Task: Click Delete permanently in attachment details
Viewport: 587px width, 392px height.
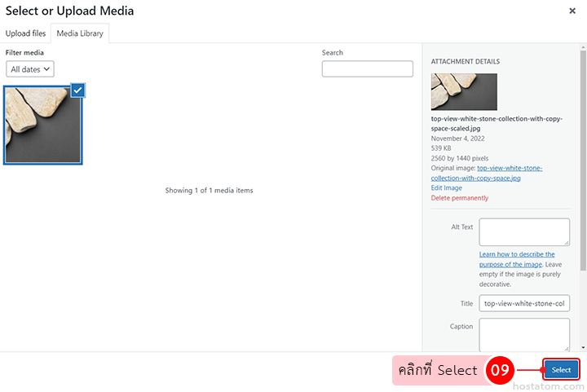Action: [459, 198]
